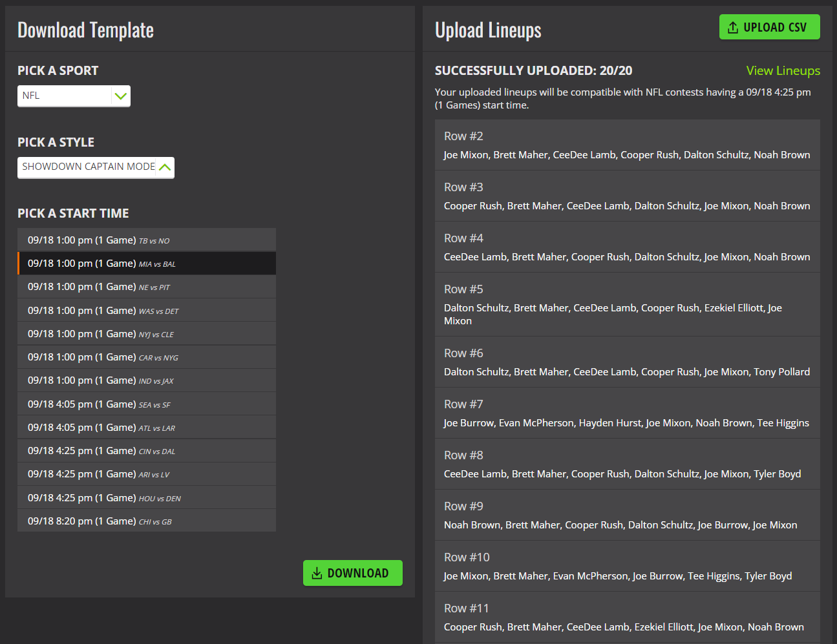Viewport: 837px width, 644px height.
Task: Click the Row #7 Joe Burrow lineup
Action: pos(627,413)
